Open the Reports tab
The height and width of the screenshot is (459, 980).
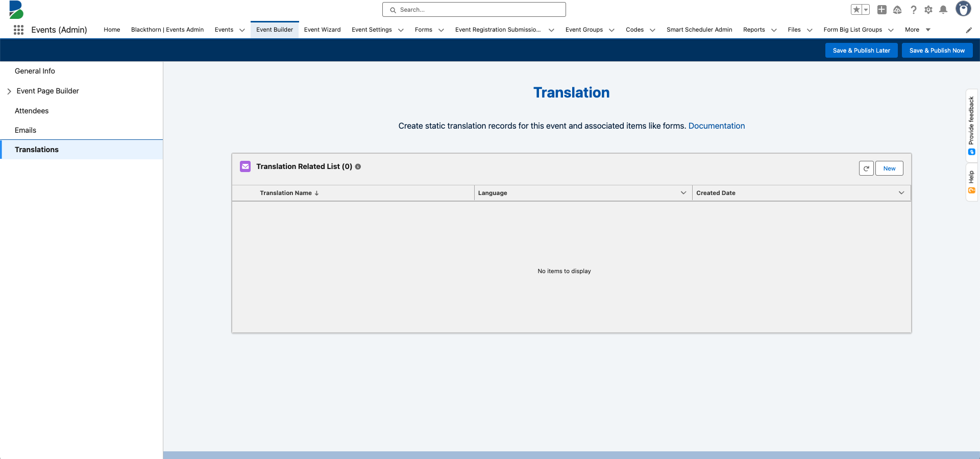754,30
